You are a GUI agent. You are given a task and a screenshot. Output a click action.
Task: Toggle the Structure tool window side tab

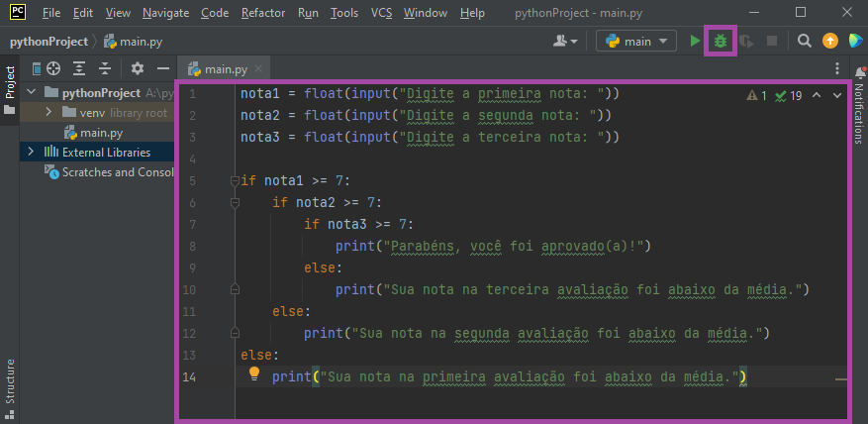click(10, 379)
